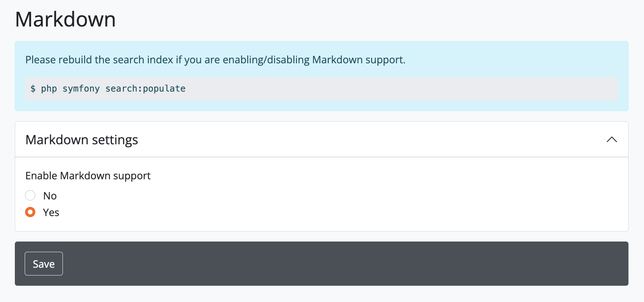Image resolution: width=644 pixels, height=302 pixels.
Task: Select the No radio button
Action: [x=30, y=195]
